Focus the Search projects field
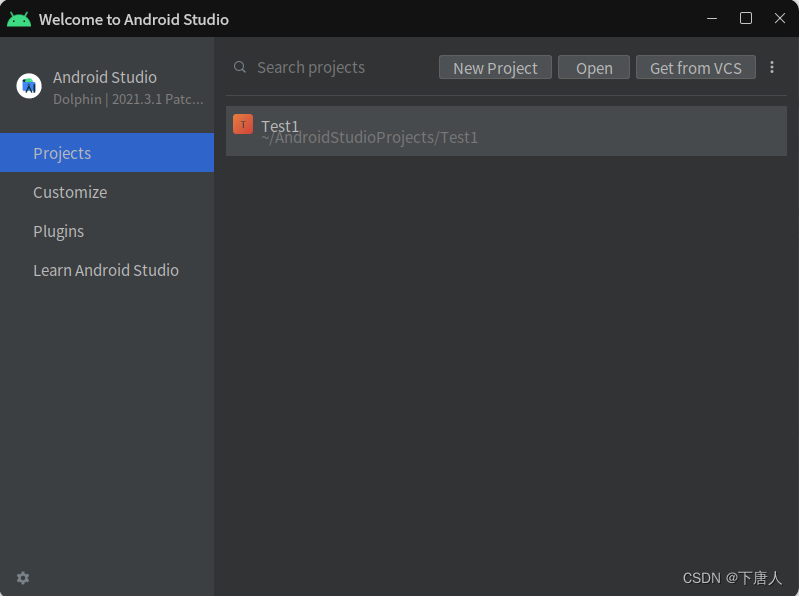799x596 pixels. tap(329, 67)
